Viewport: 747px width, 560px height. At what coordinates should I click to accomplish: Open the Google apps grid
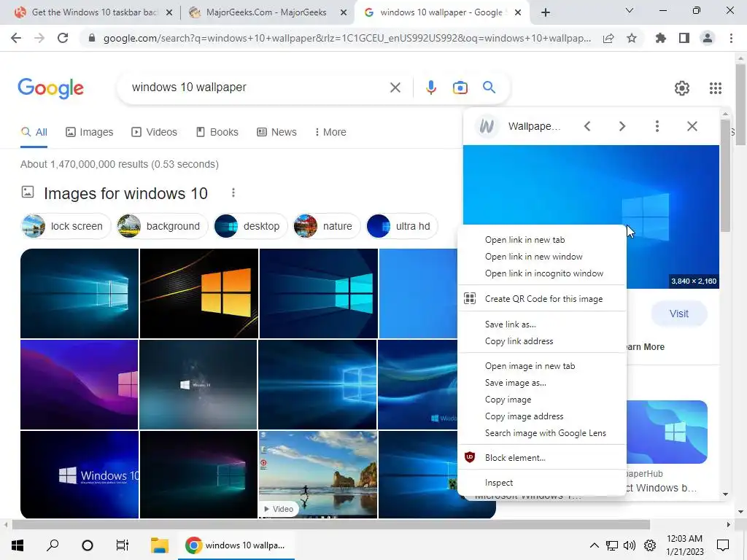(716, 88)
